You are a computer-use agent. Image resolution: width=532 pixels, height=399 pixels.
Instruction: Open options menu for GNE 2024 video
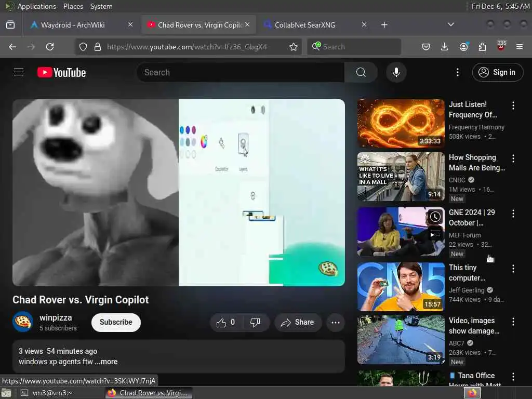click(513, 214)
